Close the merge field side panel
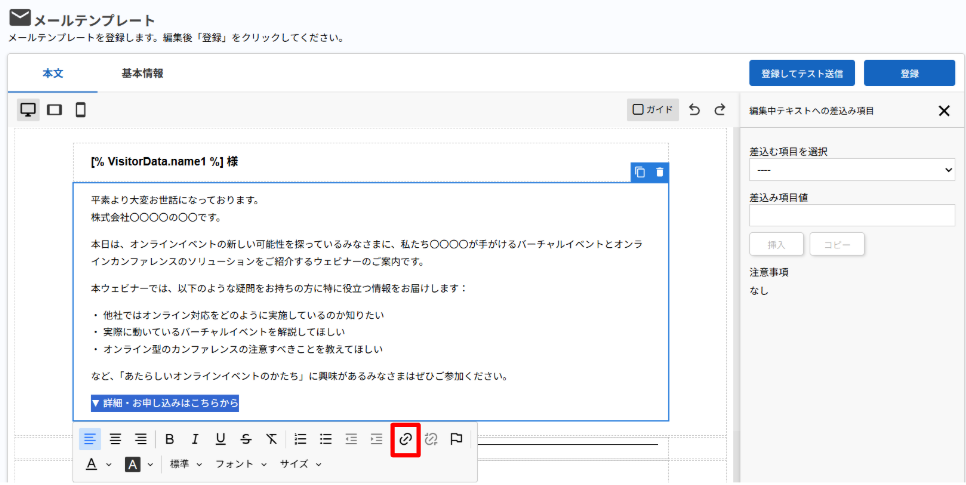This screenshot has height=485, width=966. [944, 111]
